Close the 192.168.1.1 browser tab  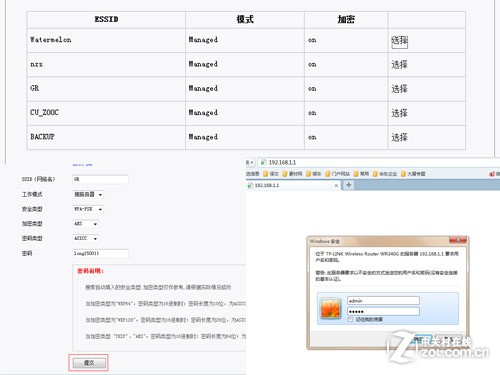click(336, 186)
